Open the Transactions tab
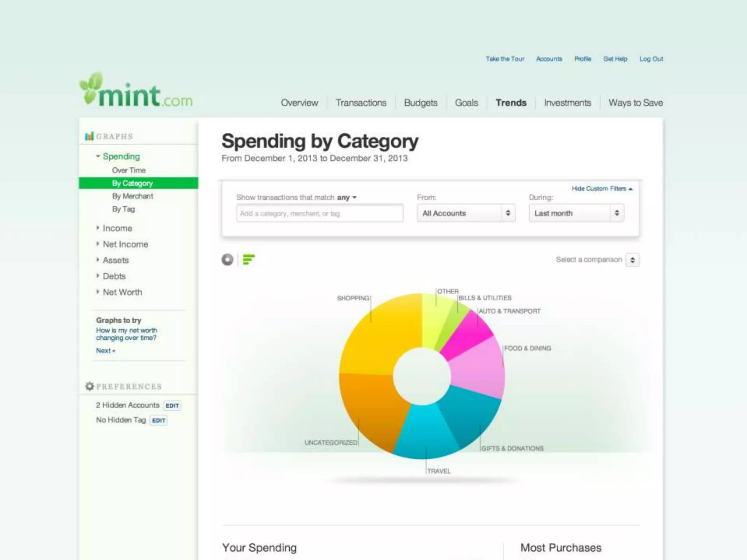 pyautogui.click(x=361, y=103)
